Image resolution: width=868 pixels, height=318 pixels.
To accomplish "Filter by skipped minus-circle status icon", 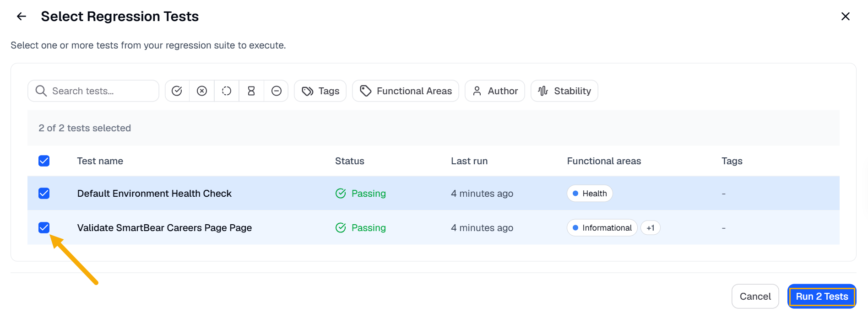I will [x=276, y=91].
